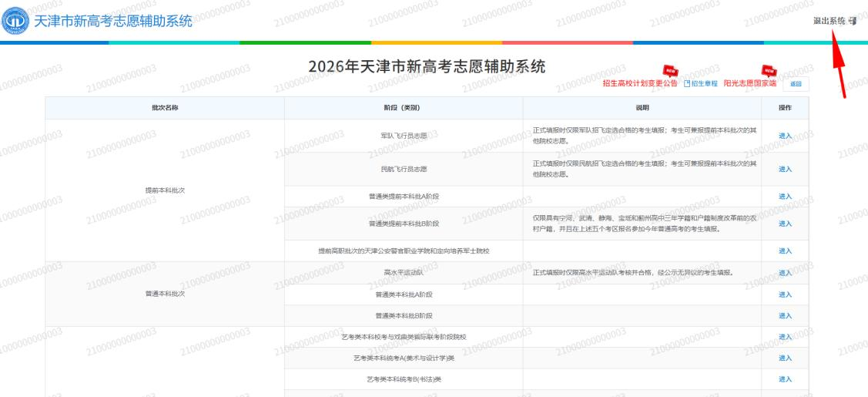Open the 招生章程 link
The image size is (868, 397).
[x=704, y=83]
